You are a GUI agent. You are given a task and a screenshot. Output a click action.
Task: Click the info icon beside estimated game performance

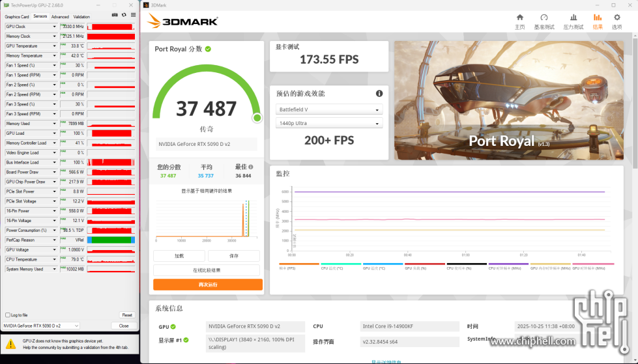pos(379,94)
